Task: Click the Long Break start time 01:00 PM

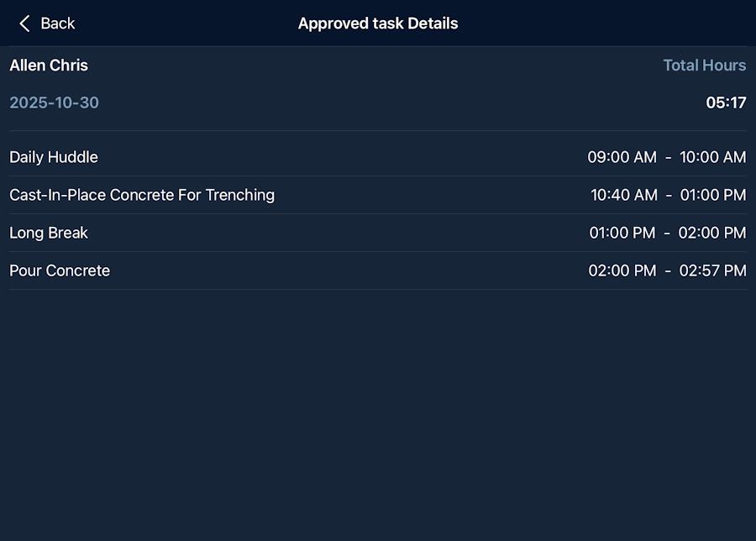Action: coord(622,233)
